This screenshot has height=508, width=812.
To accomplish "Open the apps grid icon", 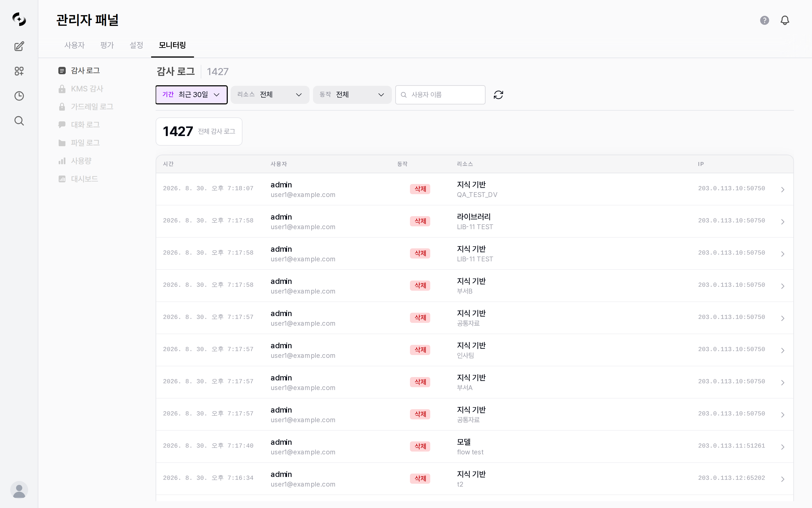I will click(19, 71).
